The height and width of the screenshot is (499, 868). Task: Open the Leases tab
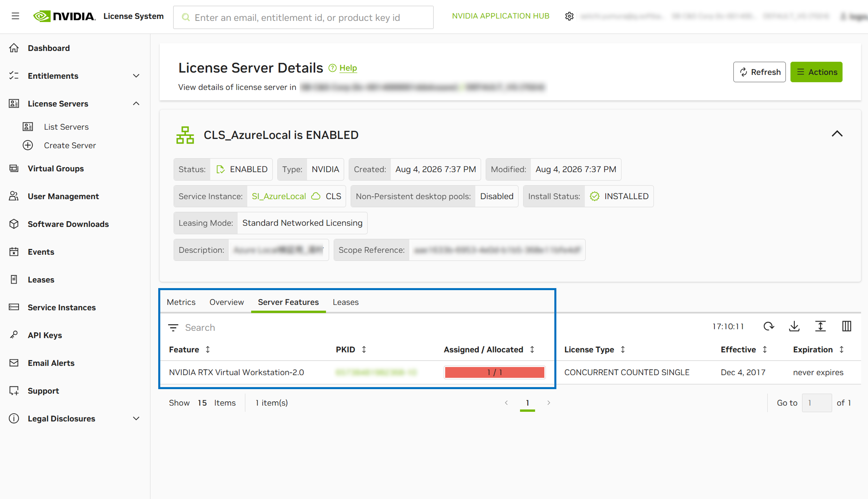click(346, 302)
